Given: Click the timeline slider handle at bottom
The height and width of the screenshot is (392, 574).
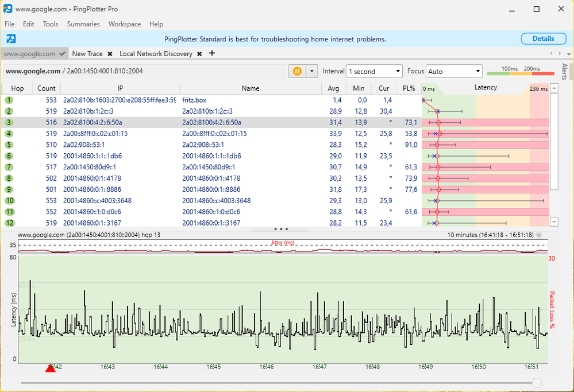Looking at the screenshot, I should 537,383.
